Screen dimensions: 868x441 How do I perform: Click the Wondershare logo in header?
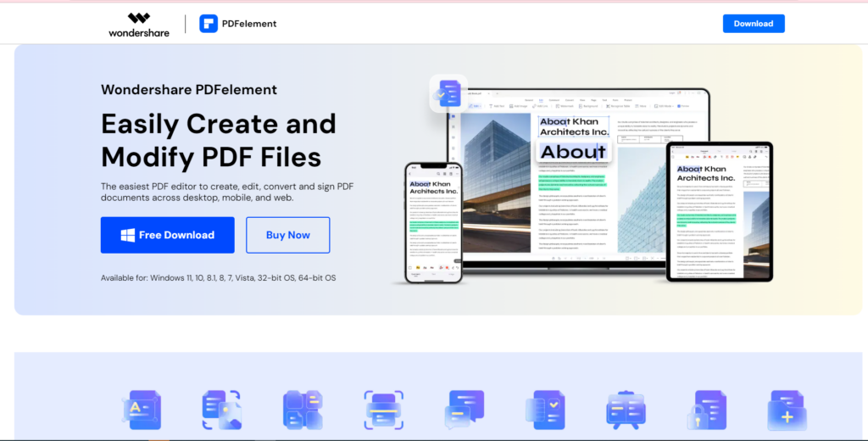[x=139, y=24]
